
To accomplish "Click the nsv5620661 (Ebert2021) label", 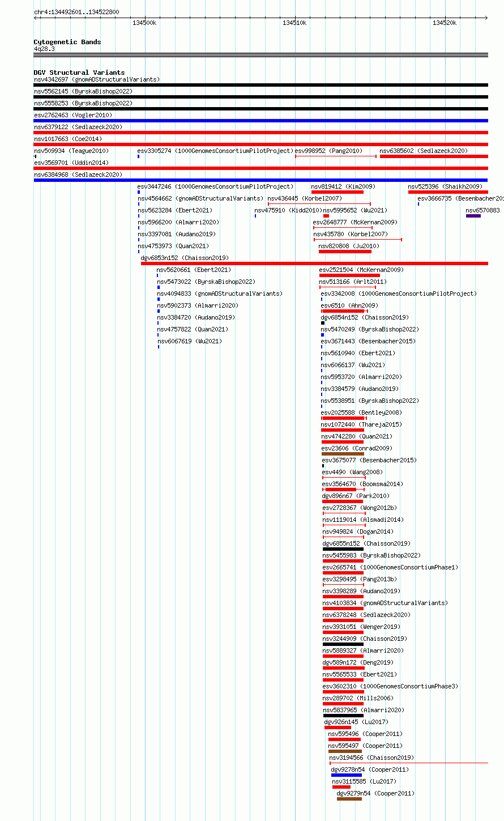I will (x=194, y=270).
